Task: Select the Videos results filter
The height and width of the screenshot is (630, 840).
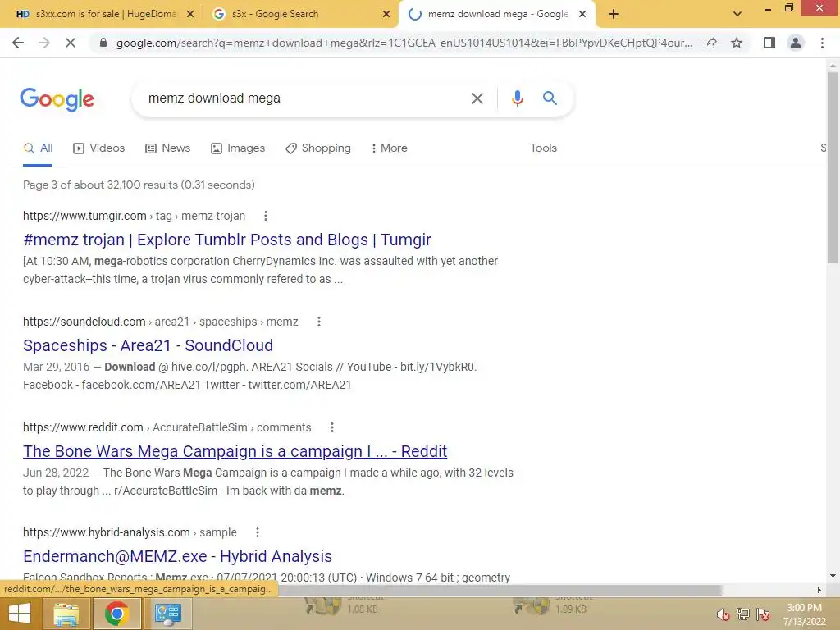Action: (98, 148)
